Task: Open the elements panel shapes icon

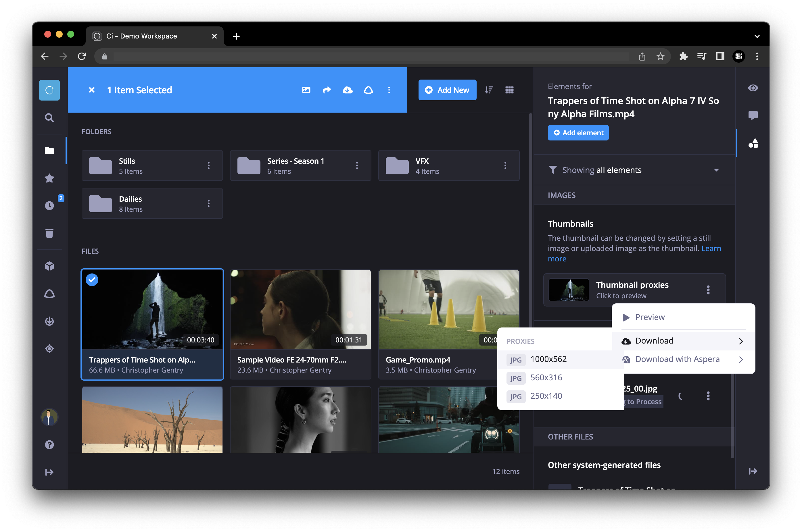Action: click(x=753, y=143)
